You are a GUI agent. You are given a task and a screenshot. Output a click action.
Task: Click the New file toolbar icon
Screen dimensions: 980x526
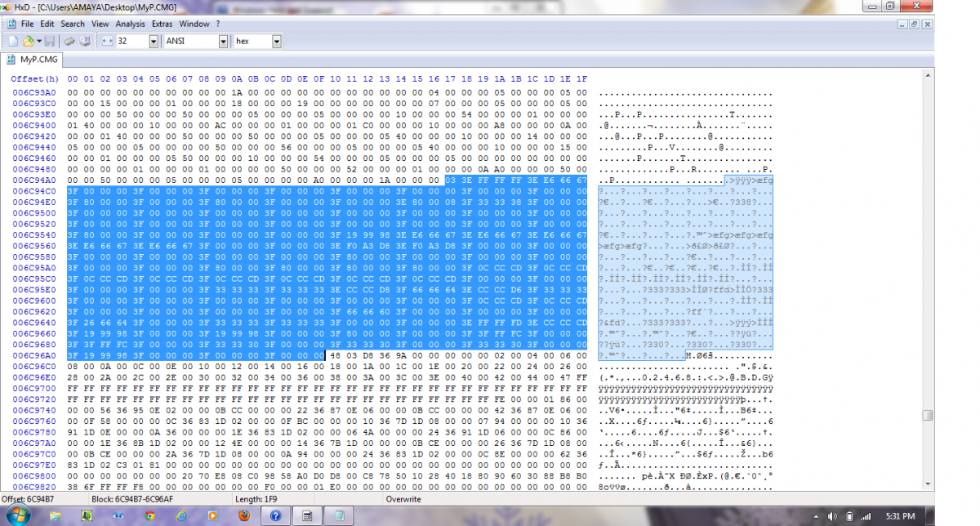pyautogui.click(x=13, y=41)
